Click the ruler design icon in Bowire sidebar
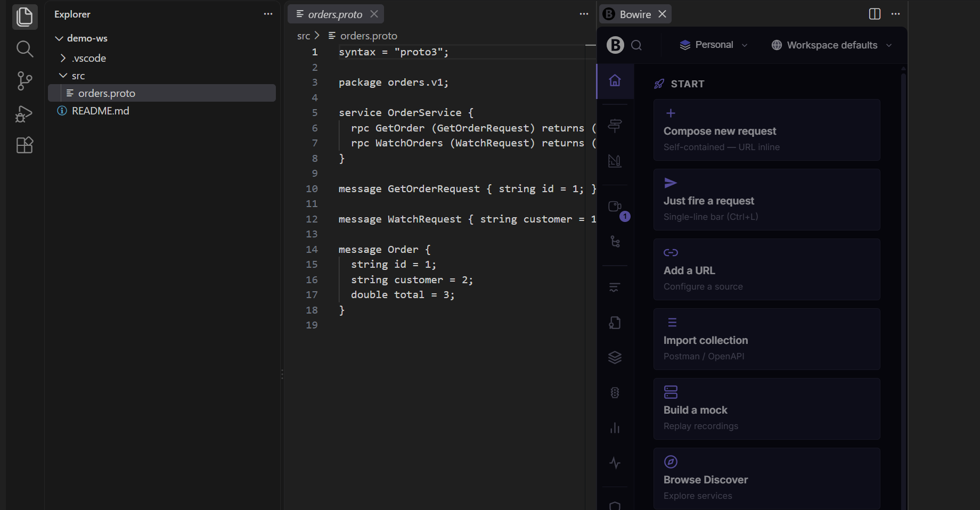The image size is (980, 510). point(615,161)
